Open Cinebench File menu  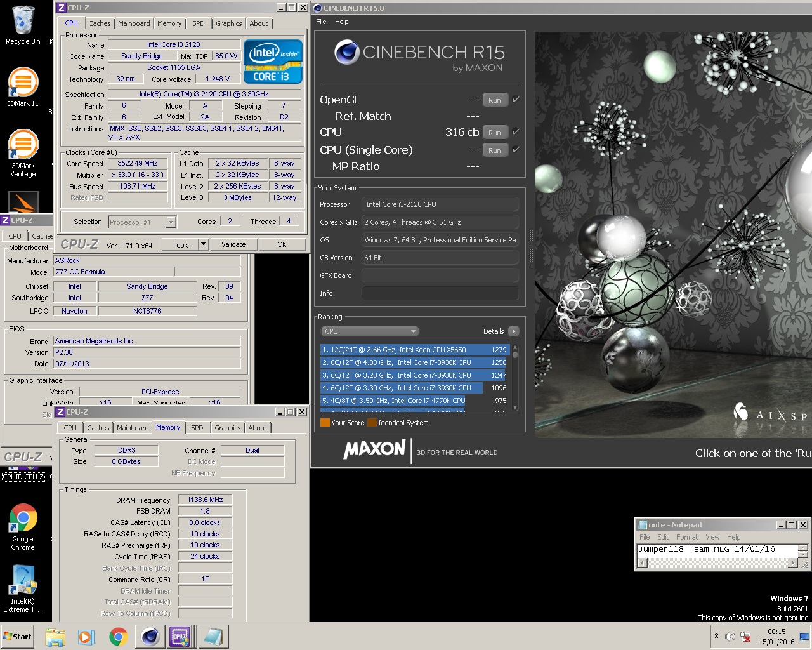pos(321,22)
